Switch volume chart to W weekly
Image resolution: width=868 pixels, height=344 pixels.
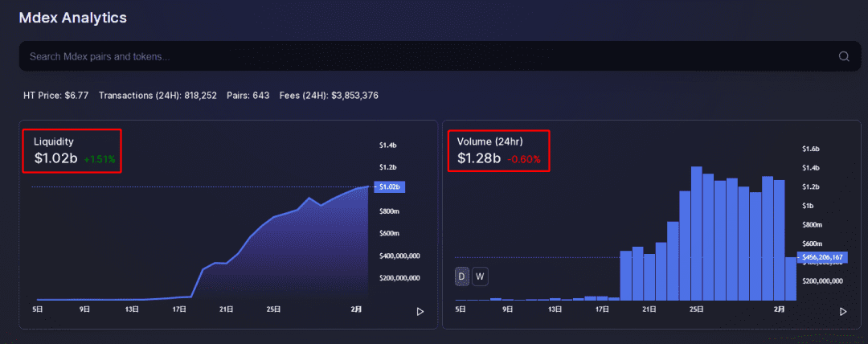(481, 276)
